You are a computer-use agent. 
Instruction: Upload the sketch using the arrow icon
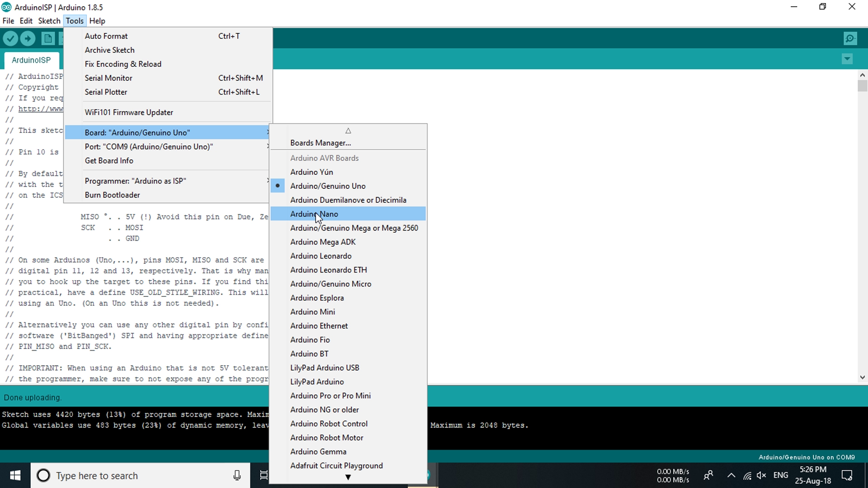pyautogui.click(x=28, y=38)
